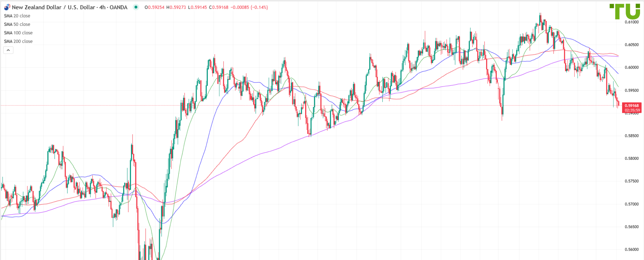The width and height of the screenshot is (644, 260).
Task: Click the high value H0.59273
Action: coord(176,7)
